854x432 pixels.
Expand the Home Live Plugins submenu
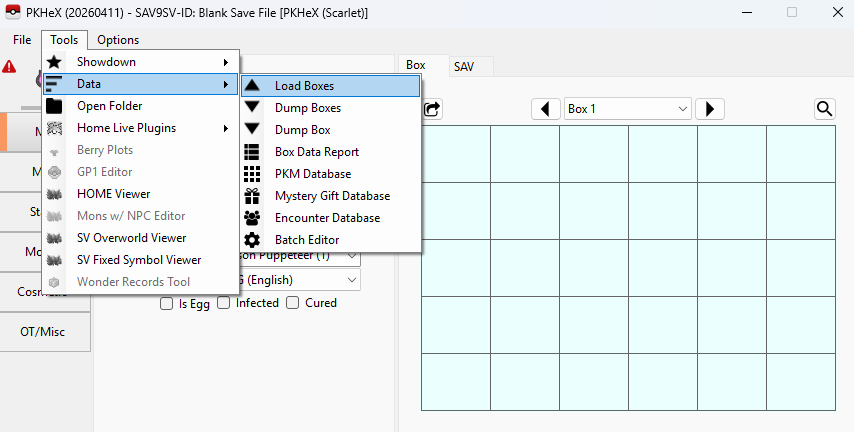[x=140, y=128]
